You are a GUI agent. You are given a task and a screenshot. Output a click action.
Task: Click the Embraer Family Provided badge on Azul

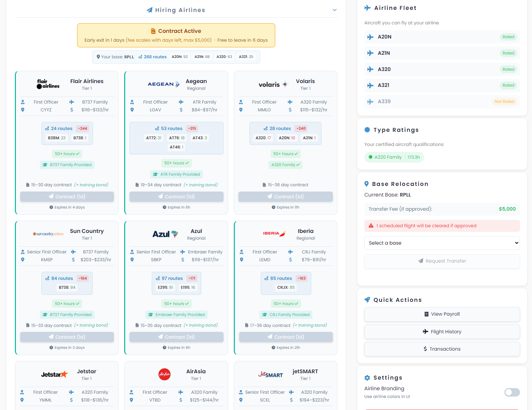(177, 315)
